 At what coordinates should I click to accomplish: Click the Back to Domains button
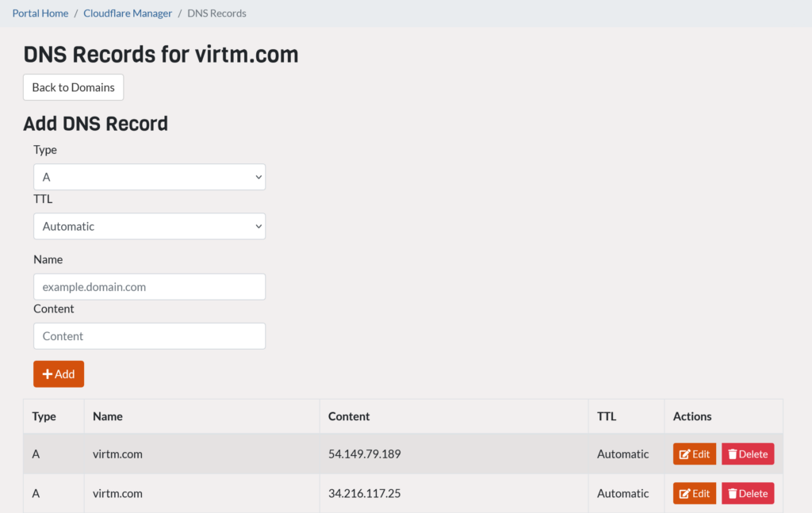73,87
